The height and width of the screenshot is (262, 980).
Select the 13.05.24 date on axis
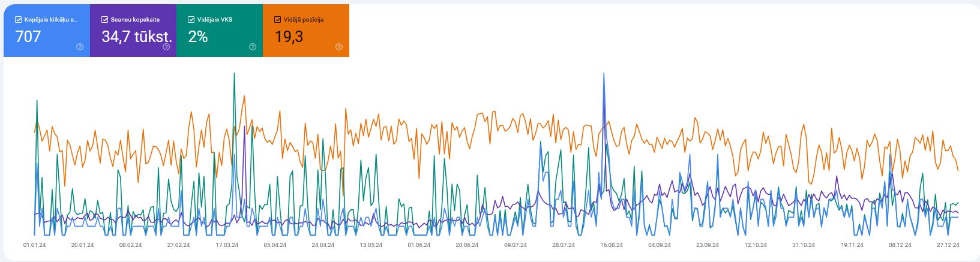(x=371, y=245)
